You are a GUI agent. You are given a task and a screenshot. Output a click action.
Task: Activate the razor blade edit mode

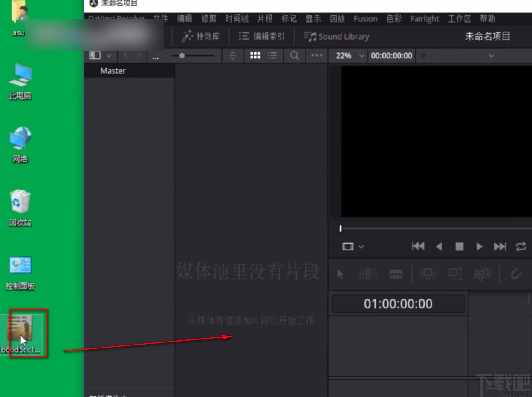coord(396,274)
